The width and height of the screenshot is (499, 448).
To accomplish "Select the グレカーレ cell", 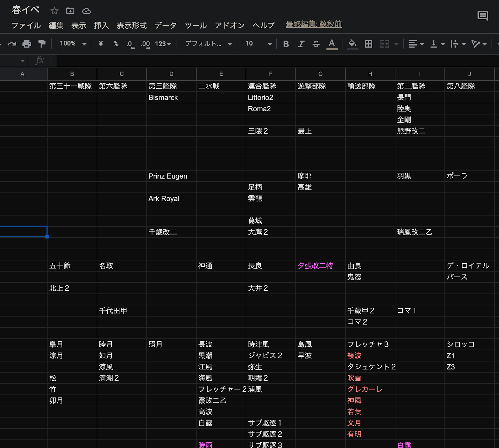I will click(x=370, y=389).
